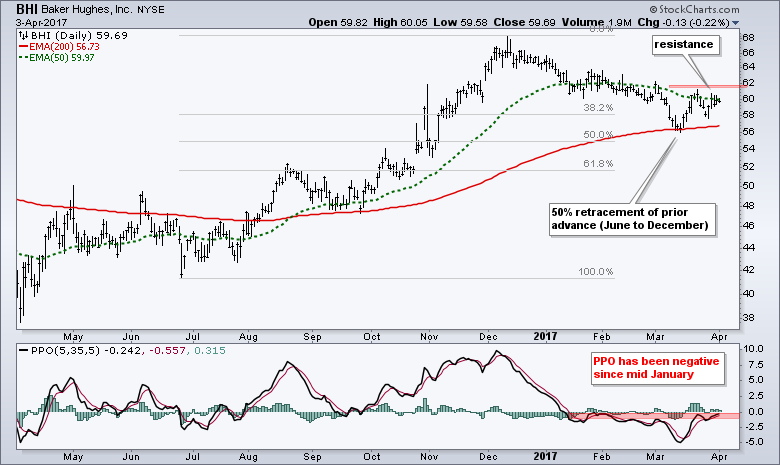The width and height of the screenshot is (780, 465).
Task: Click the 'May' label on PPO panel axis
Action: pos(74,457)
